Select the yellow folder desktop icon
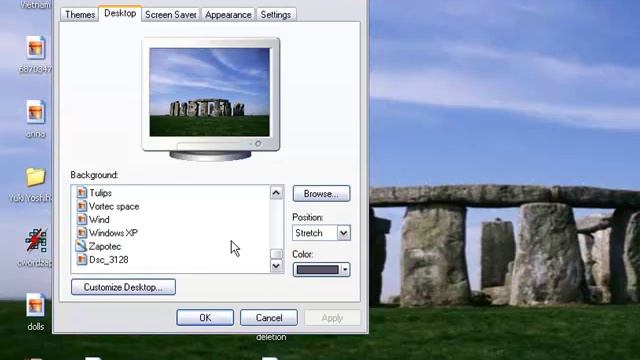Image resolution: width=640 pixels, height=360 pixels. [36, 177]
